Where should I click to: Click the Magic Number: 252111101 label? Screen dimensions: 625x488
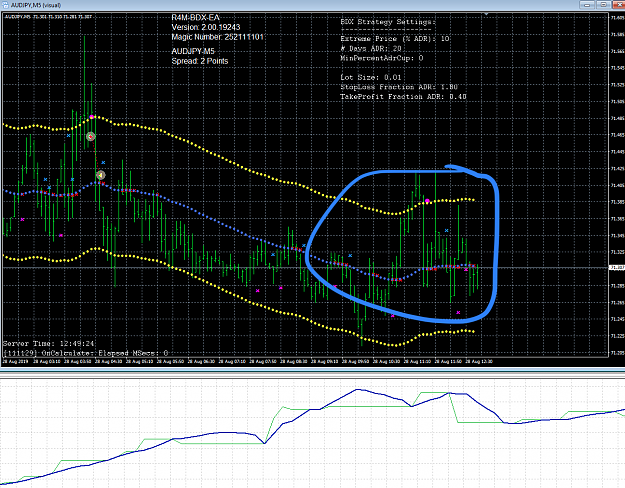click(217, 37)
